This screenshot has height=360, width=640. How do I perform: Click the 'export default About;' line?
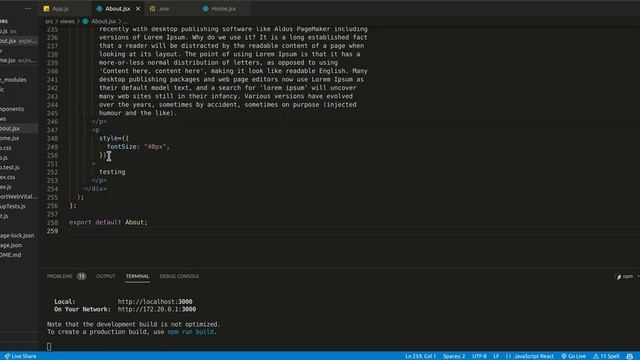point(108,222)
